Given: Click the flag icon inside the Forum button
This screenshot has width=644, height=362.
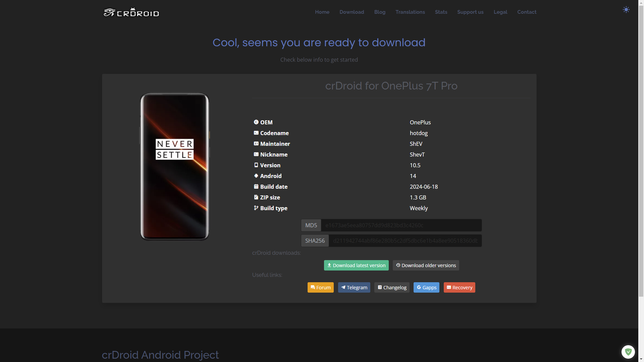Looking at the screenshot, I should point(312,287).
